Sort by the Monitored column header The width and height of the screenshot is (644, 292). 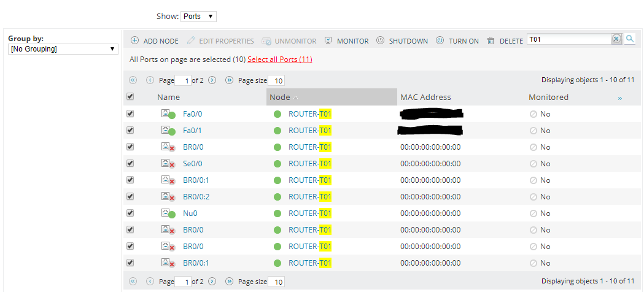[x=548, y=97]
